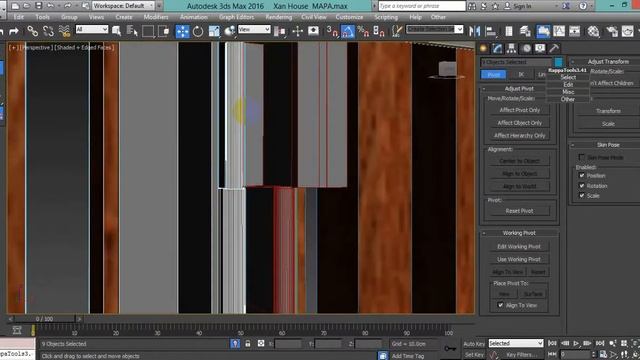Click the Unlink Selection tool
640x360 pixels.
point(48,31)
